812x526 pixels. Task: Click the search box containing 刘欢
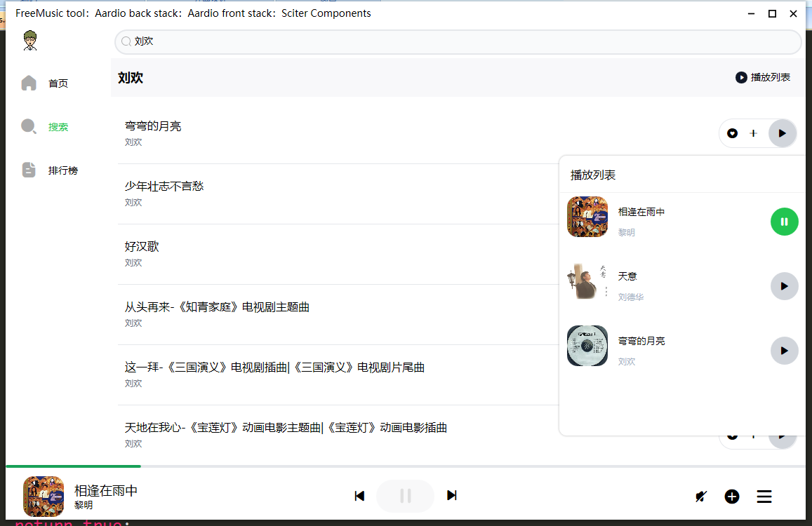(458, 42)
